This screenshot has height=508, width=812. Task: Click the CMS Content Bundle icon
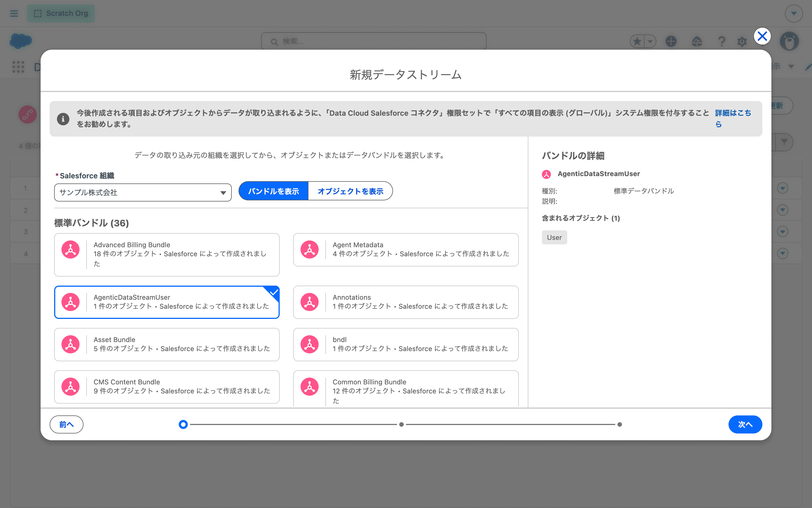(x=70, y=386)
